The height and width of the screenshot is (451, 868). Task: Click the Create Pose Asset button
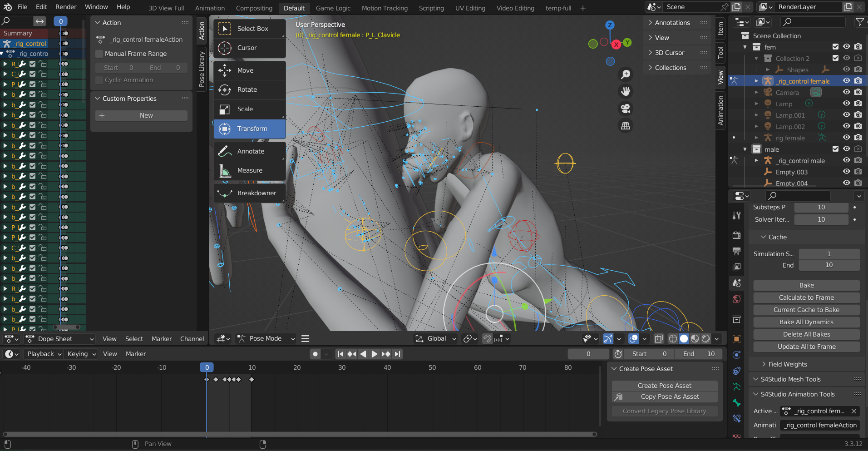tap(665, 386)
